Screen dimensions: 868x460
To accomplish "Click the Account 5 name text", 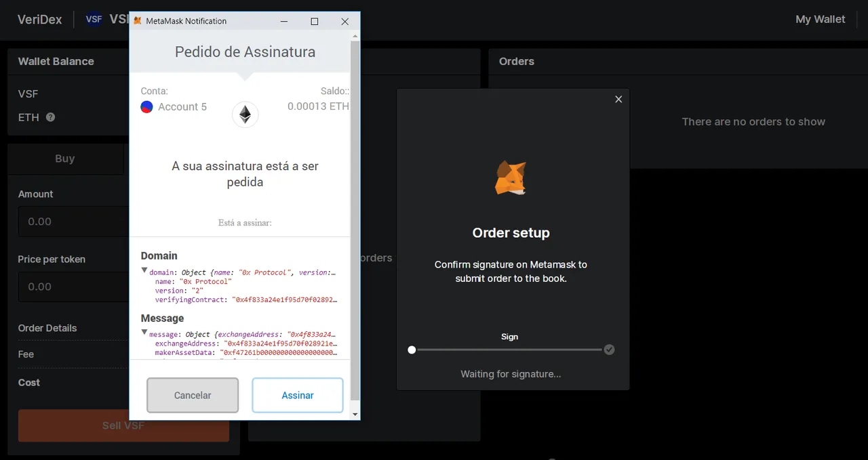I will [x=182, y=106].
